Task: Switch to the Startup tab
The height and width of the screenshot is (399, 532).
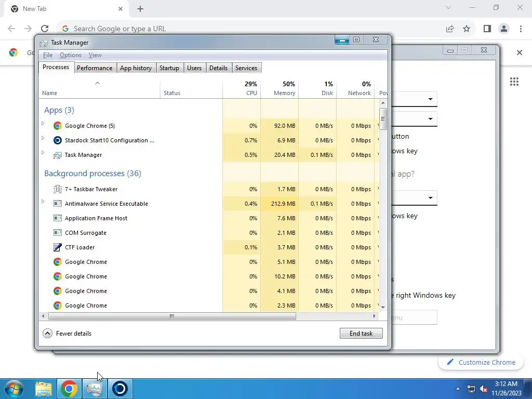Action: pos(169,68)
